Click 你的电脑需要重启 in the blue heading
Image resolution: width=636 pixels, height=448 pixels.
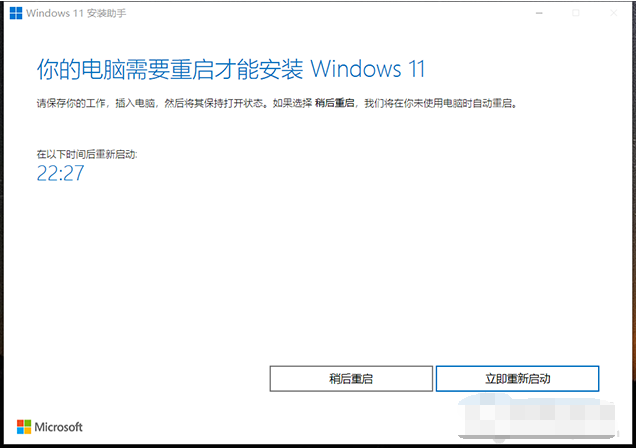[125, 69]
